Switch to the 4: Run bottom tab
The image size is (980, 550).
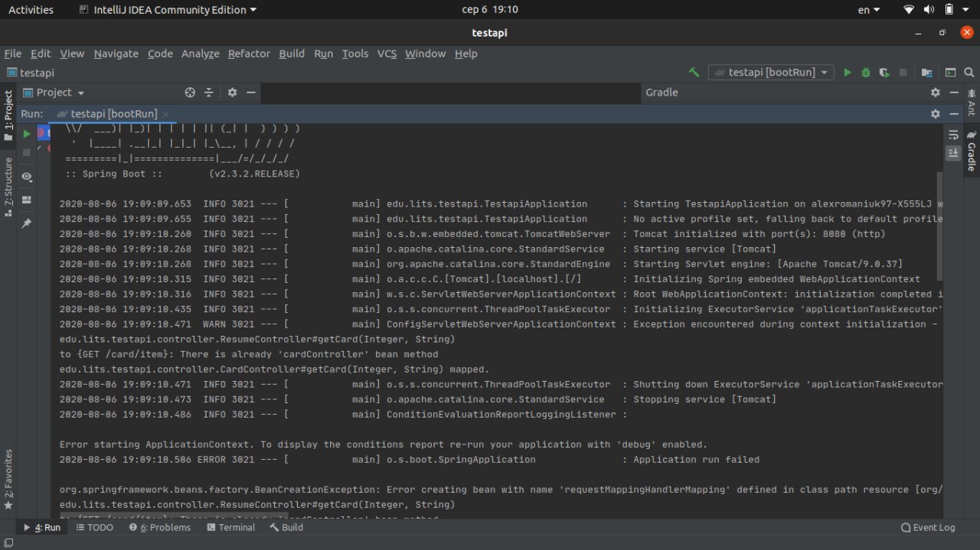tap(42, 527)
